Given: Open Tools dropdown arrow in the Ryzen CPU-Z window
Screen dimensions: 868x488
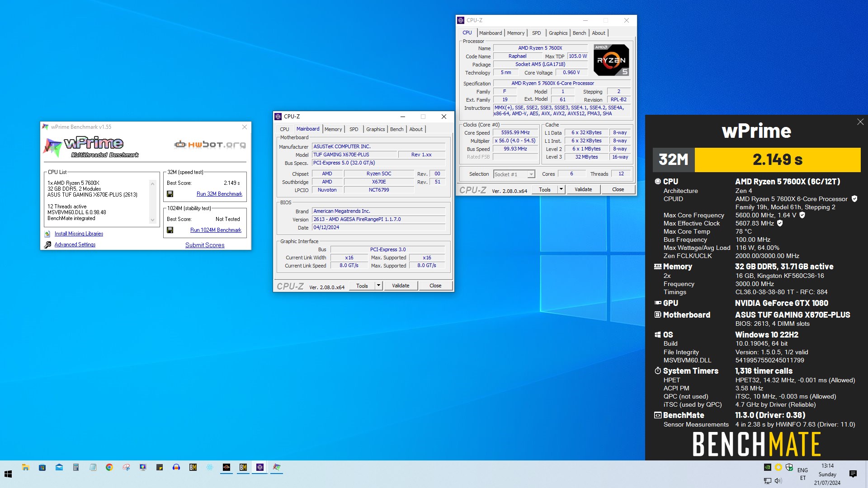Looking at the screenshot, I should tap(561, 189).
